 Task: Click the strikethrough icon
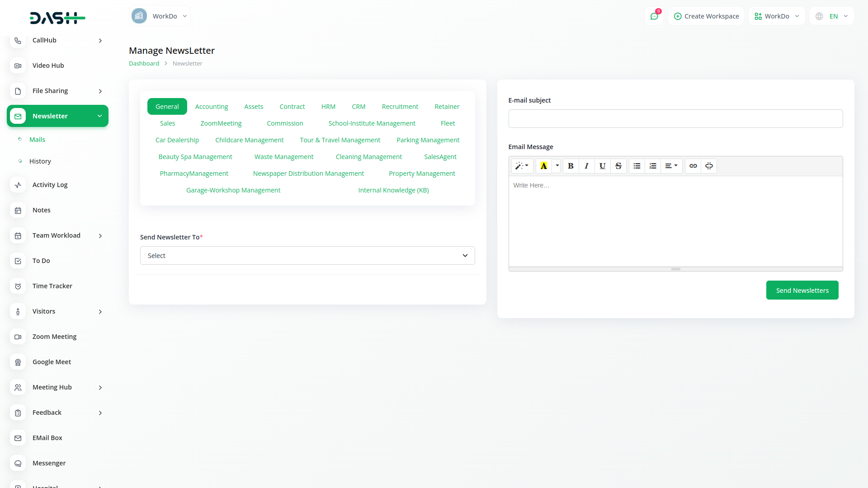point(618,166)
